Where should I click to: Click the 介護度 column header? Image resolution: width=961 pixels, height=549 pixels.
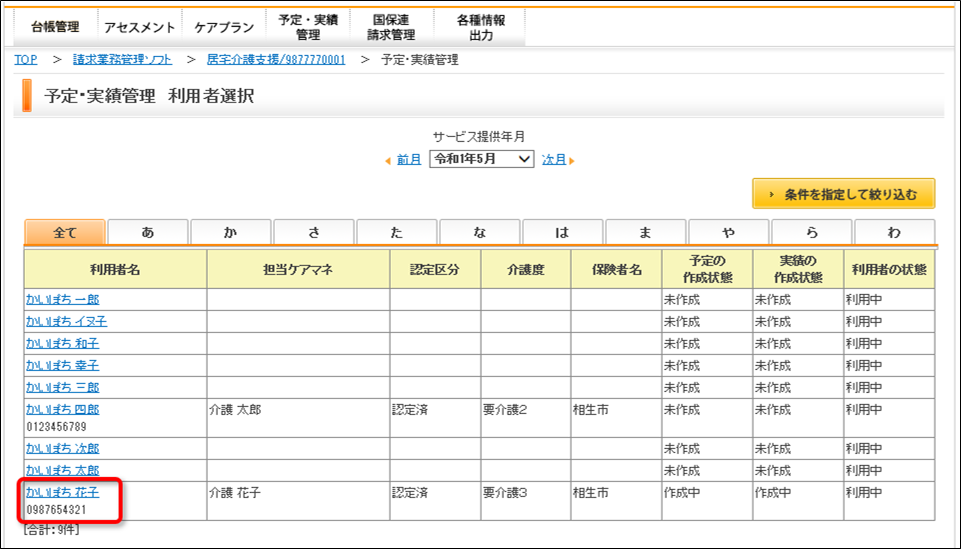(x=526, y=269)
